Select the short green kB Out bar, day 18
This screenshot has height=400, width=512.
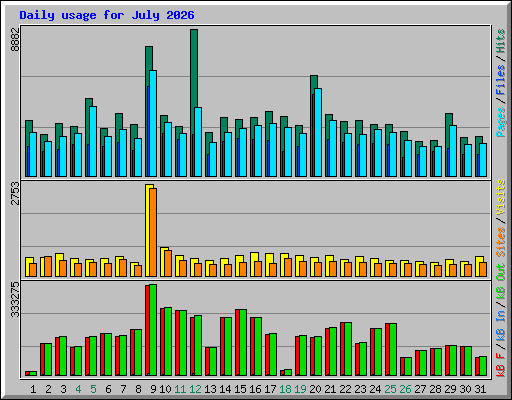tap(288, 373)
